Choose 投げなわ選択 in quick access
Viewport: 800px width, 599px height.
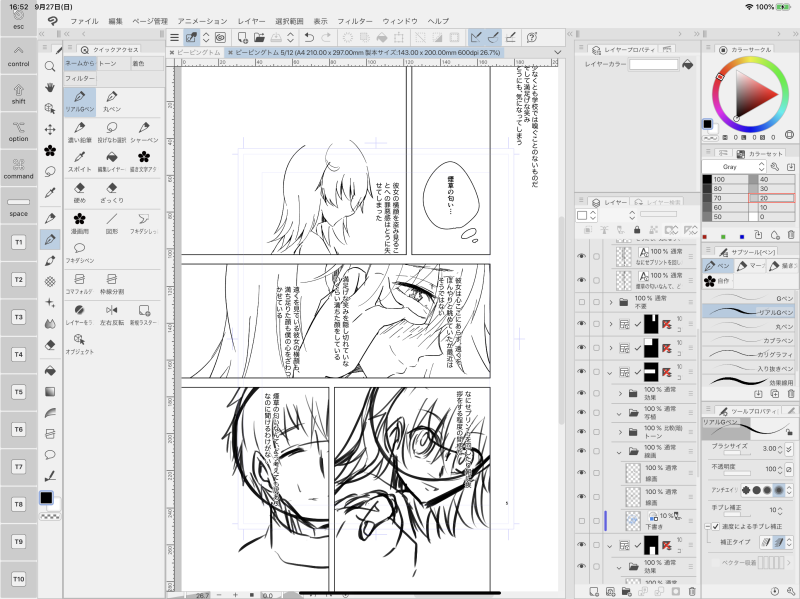112,132
